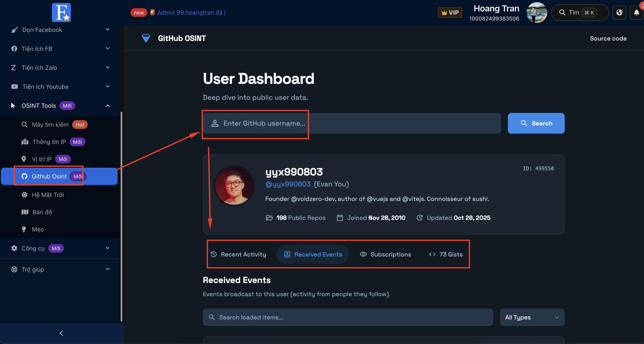Screen dimensions: 644x344
Task: Click the Dọn Facebook broom icon
Action: click(14, 30)
